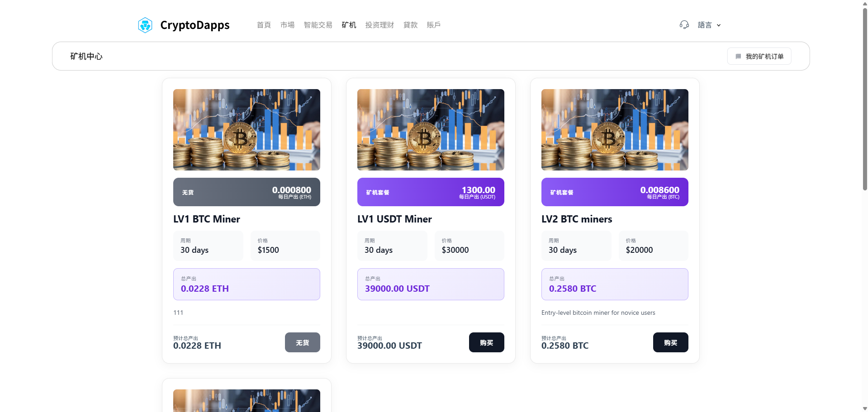Image resolution: width=868 pixels, height=412 pixels.
Task: Go to 首頁 home menu
Action: (264, 25)
